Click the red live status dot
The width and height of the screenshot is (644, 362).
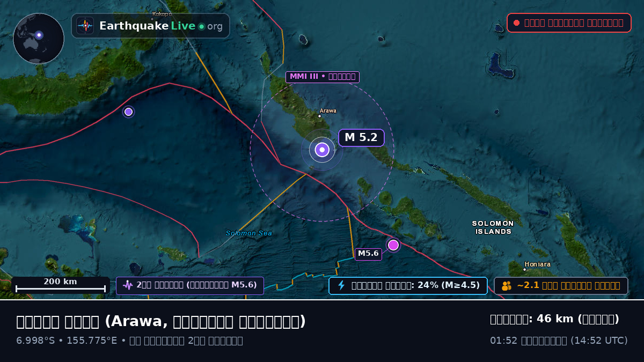516,23
